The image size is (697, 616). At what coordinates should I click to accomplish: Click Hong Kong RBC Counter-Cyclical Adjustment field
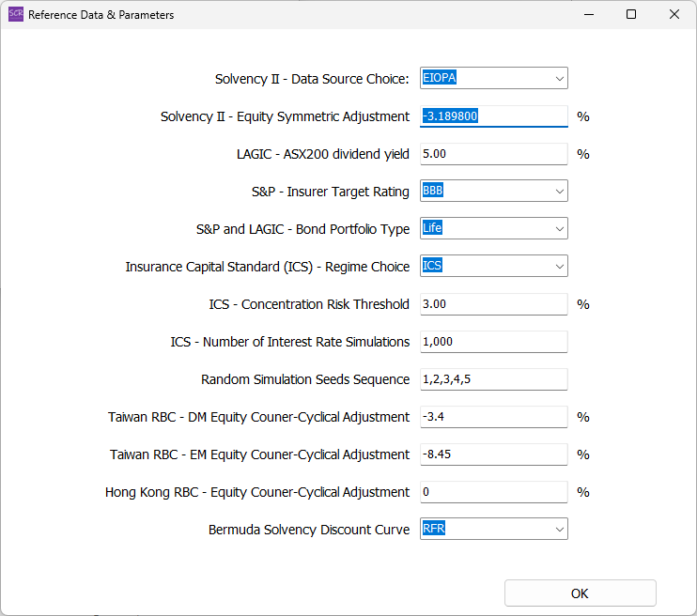(x=494, y=492)
